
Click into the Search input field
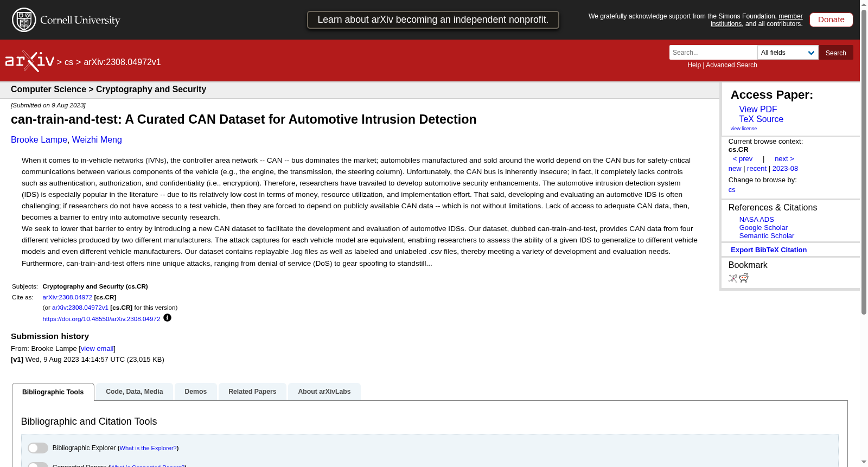click(713, 53)
